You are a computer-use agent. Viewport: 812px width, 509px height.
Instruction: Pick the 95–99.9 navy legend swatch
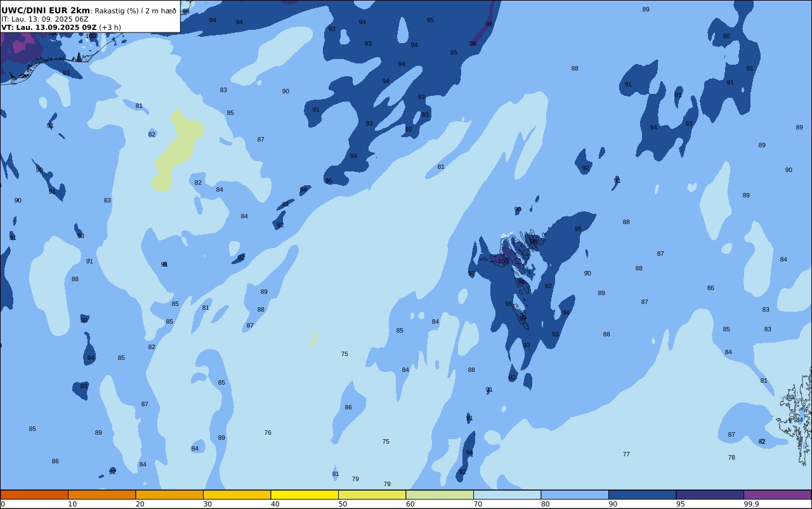click(x=710, y=494)
